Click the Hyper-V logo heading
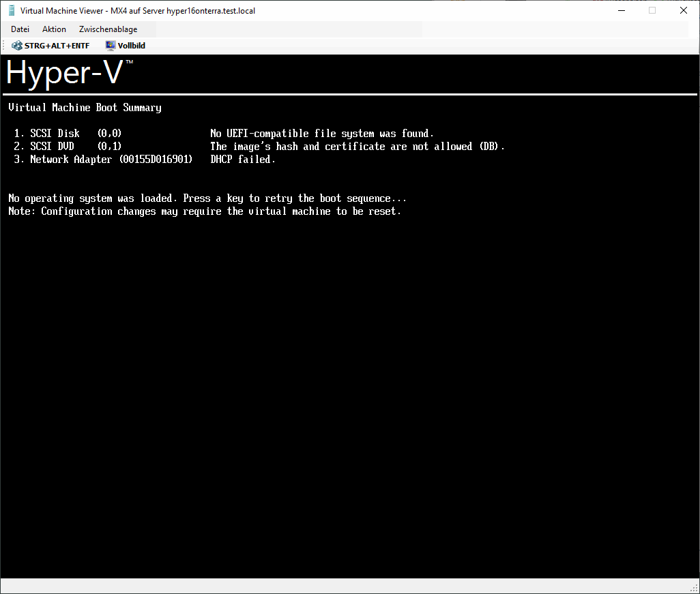 [65, 73]
